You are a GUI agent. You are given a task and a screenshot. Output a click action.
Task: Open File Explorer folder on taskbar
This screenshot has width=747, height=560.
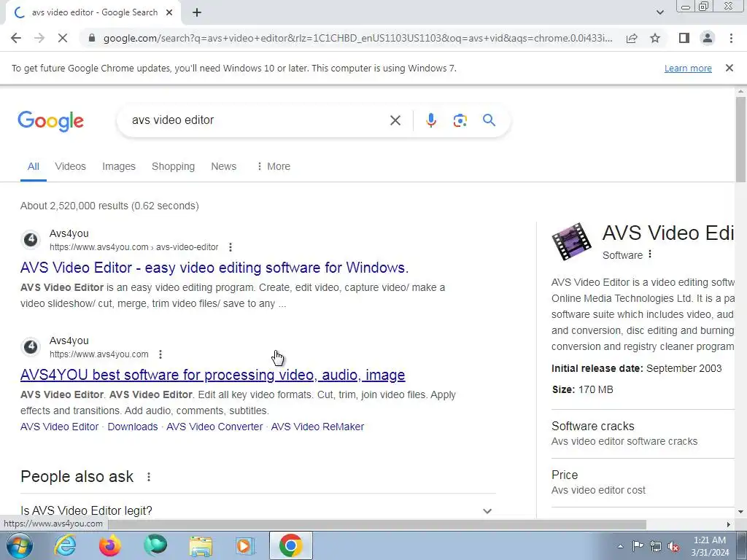point(201,546)
